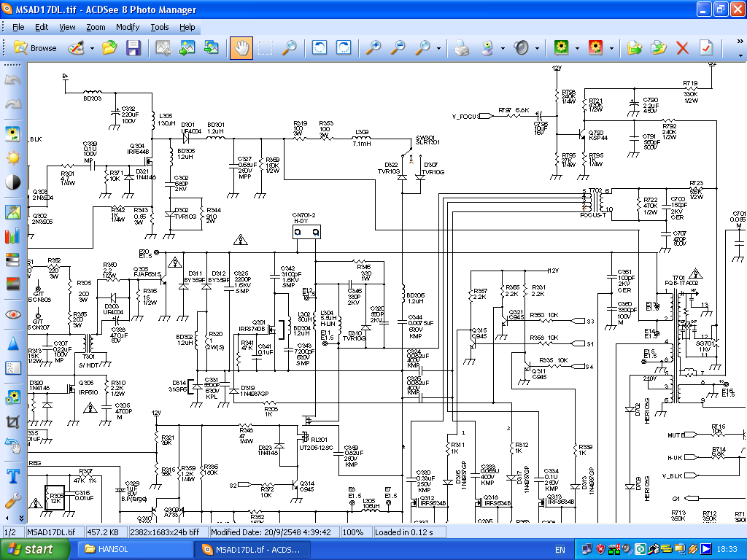The width and height of the screenshot is (747, 560).
Task: Show hidden toolbar buttons via double chevron
Action: coord(740,42)
